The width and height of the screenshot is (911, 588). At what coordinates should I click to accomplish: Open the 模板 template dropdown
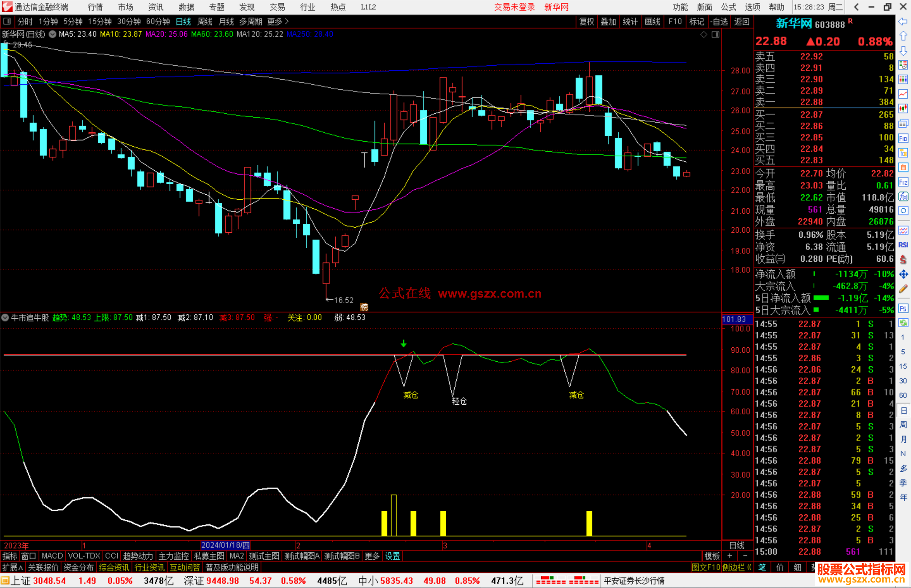point(712,556)
